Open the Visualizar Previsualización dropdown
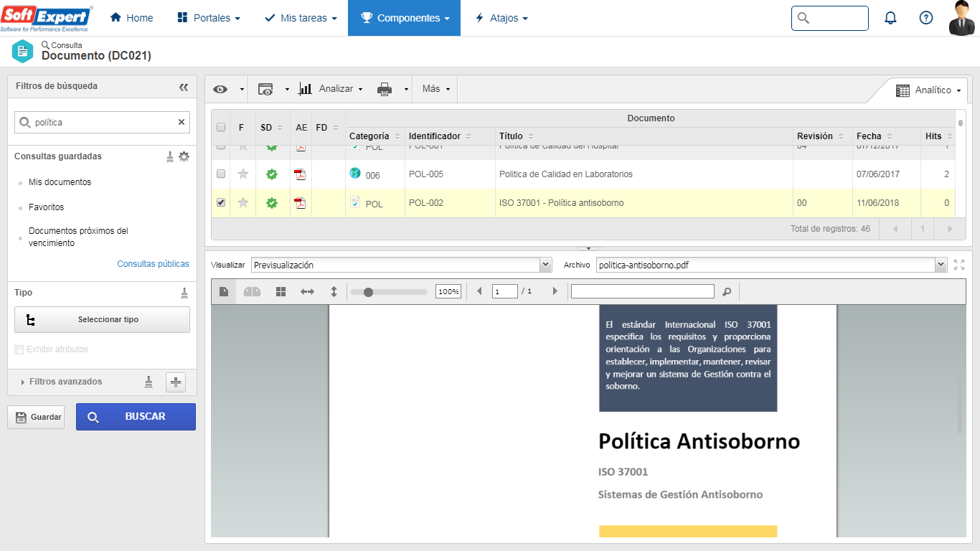Screen dimensions: 980x551 [402, 265]
